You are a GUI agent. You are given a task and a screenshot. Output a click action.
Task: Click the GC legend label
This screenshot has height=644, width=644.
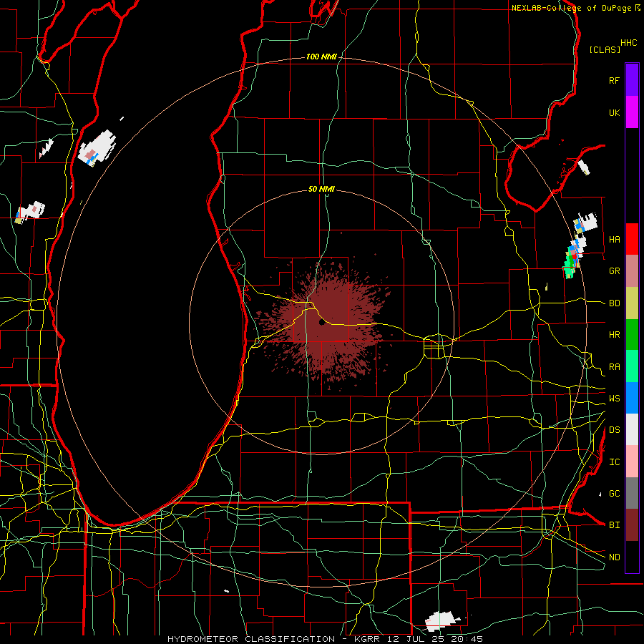tap(614, 494)
